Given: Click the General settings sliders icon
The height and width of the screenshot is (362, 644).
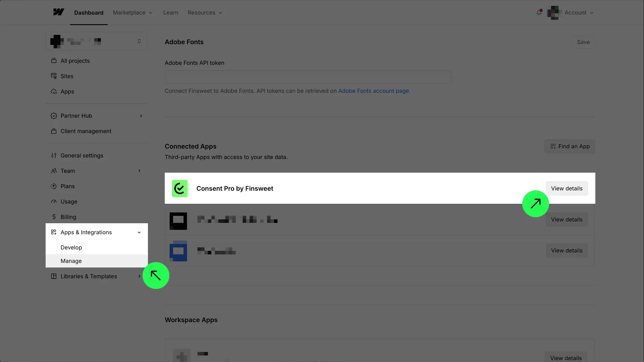Looking at the screenshot, I should click(x=54, y=156).
